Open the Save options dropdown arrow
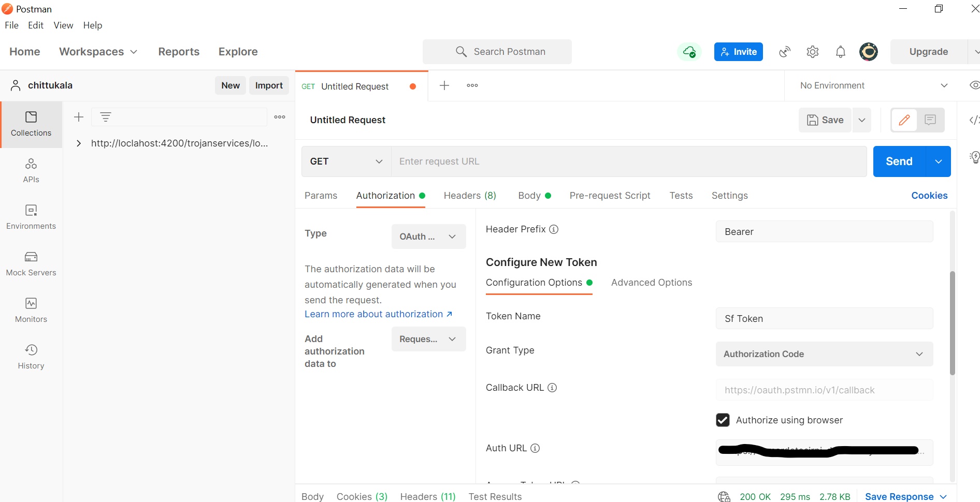This screenshot has height=502, width=980. click(862, 120)
